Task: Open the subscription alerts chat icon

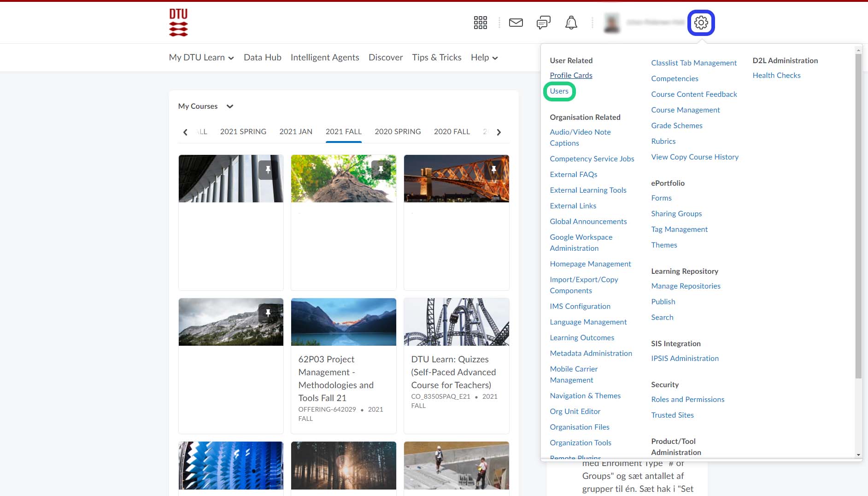Action: (x=543, y=23)
